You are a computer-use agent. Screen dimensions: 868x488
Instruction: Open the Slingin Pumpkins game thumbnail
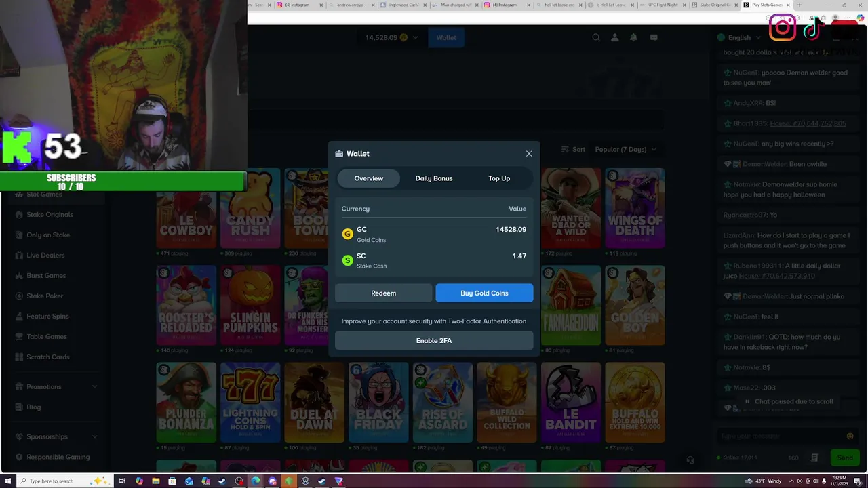[250, 305]
